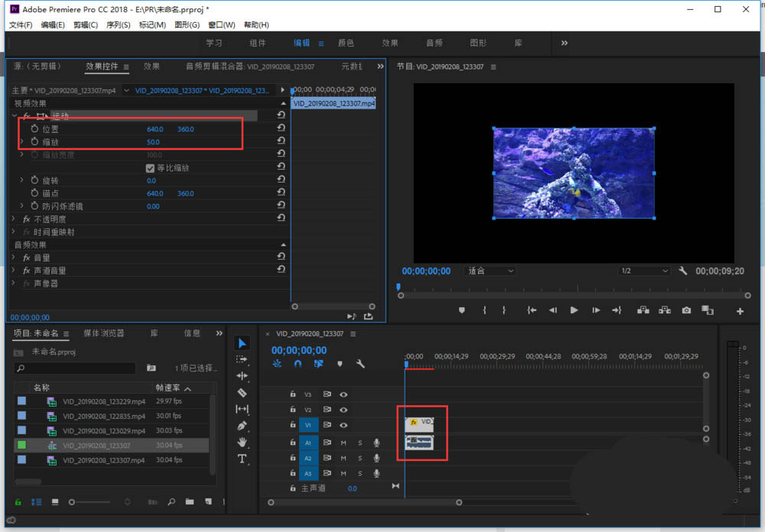The width and height of the screenshot is (765, 532).
Task: Click the timeline panel blue timecode
Action: click(299, 350)
